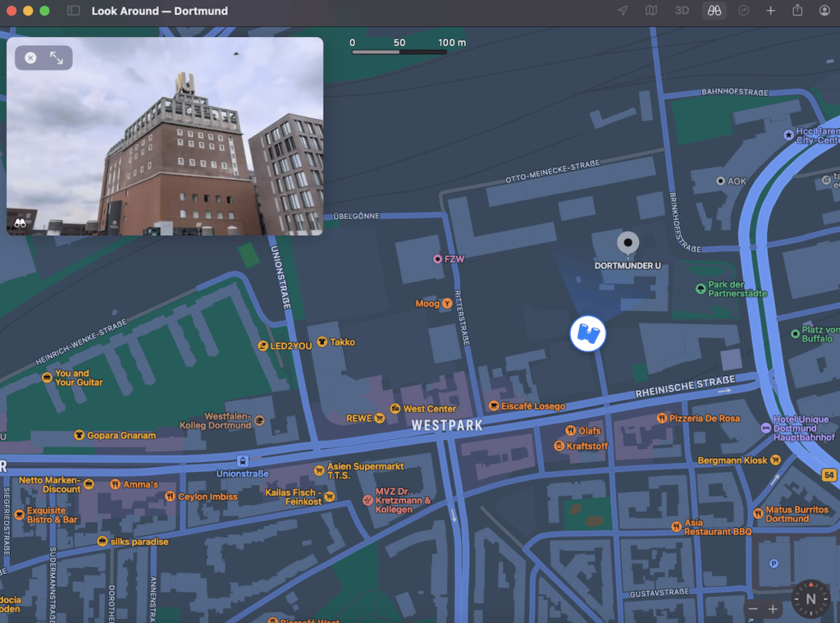Zoom in using the plus button
Image resolution: width=840 pixels, height=623 pixels.
tap(773, 609)
